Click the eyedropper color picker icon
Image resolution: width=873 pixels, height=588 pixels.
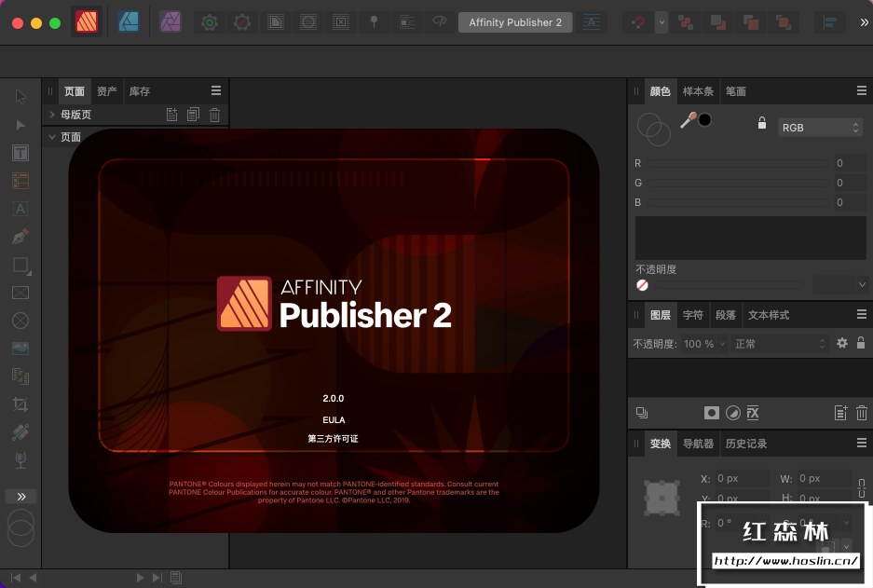[x=688, y=119]
